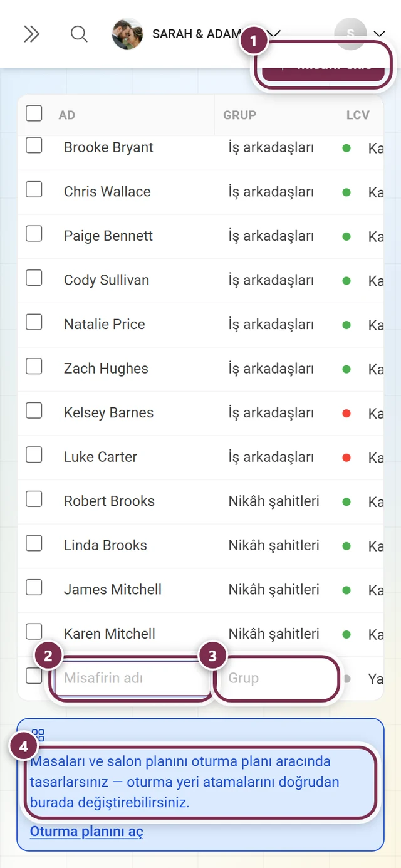Image resolution: width=401 pixels, height=868 pixels.
Task: Click red RSVP dot for Kelsey Barnes
Action: [346, 414]
